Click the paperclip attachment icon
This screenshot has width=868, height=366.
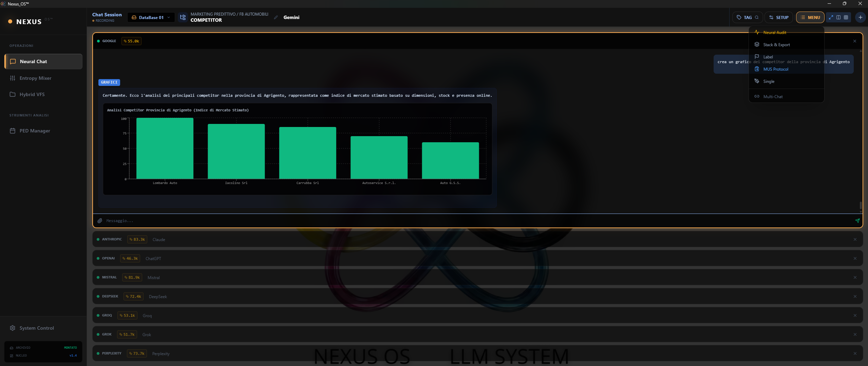click(100, 221)
